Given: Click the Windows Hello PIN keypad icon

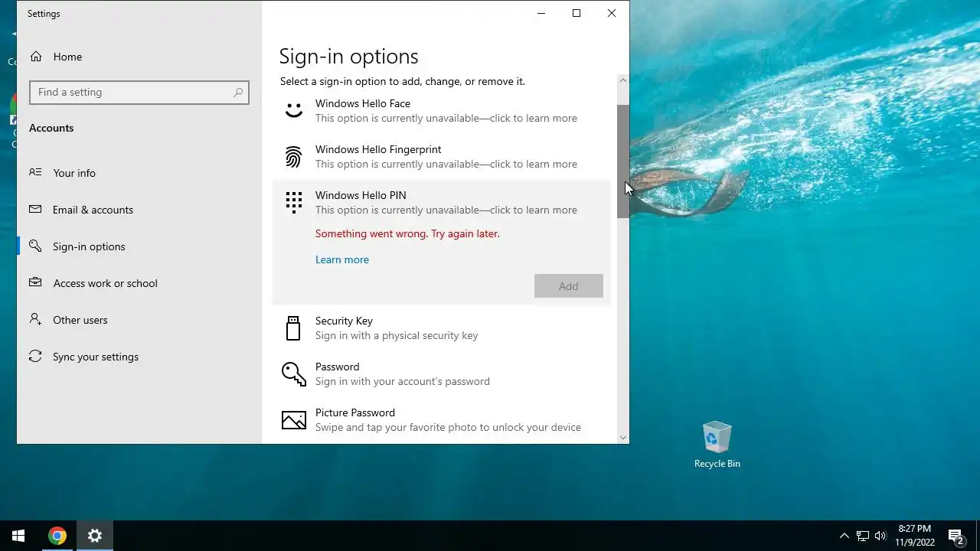Looking at the screenshot, I should click(294, 203).
